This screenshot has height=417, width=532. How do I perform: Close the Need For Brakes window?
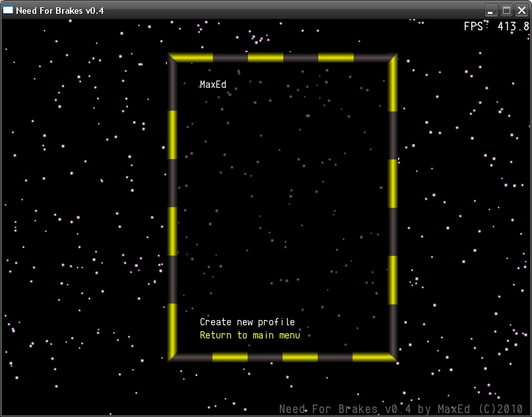pyautogui.click(x=522, y=11)
